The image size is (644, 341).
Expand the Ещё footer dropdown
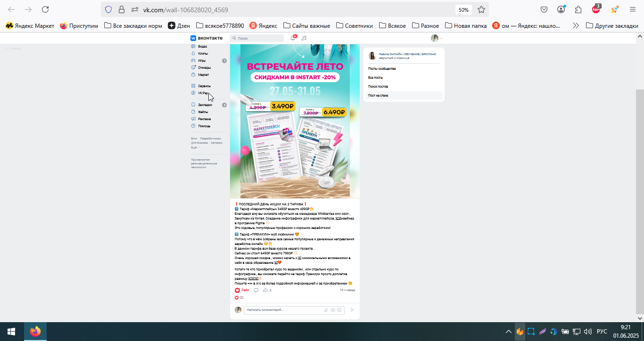194,147
